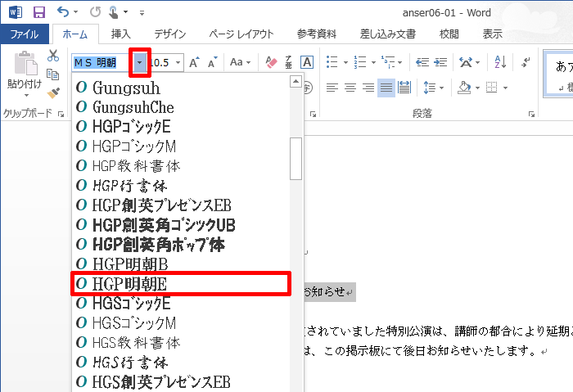
Task: Open the ファイル tab
Action: [x=25, y=34]
